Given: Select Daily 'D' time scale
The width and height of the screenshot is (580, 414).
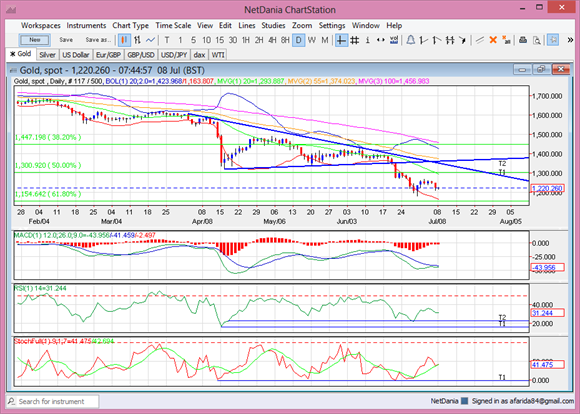Looking at the screenshot, I should (298, 40).
